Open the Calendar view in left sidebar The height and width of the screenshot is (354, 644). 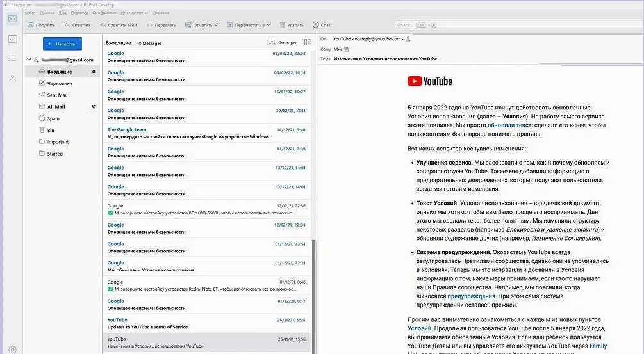coord(12,38)
